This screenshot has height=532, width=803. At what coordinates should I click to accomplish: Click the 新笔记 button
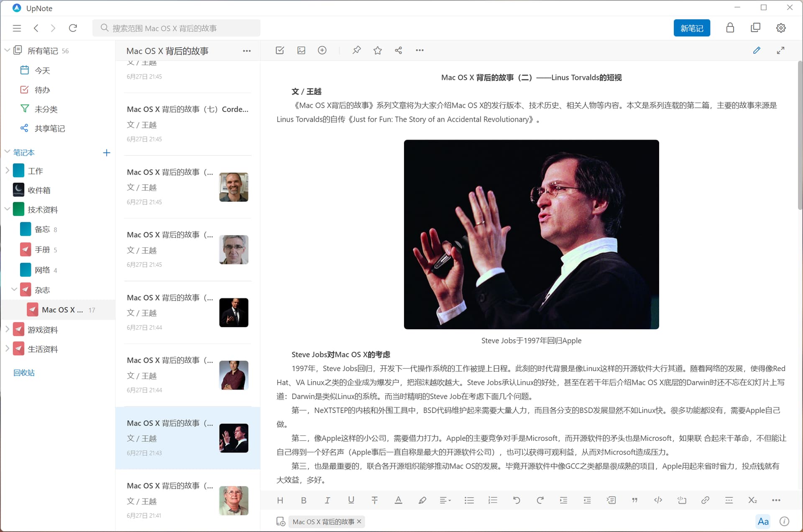pyautogui.click(x=691, y=28)
